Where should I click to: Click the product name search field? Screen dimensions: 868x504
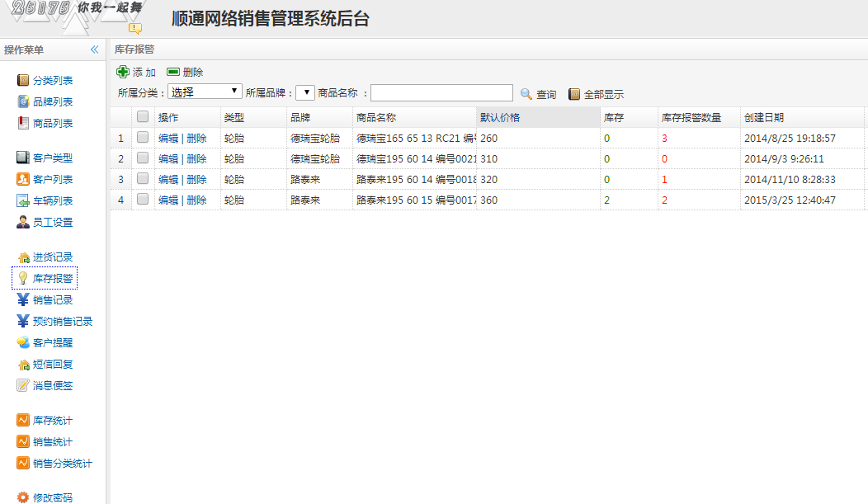[441, 93]
